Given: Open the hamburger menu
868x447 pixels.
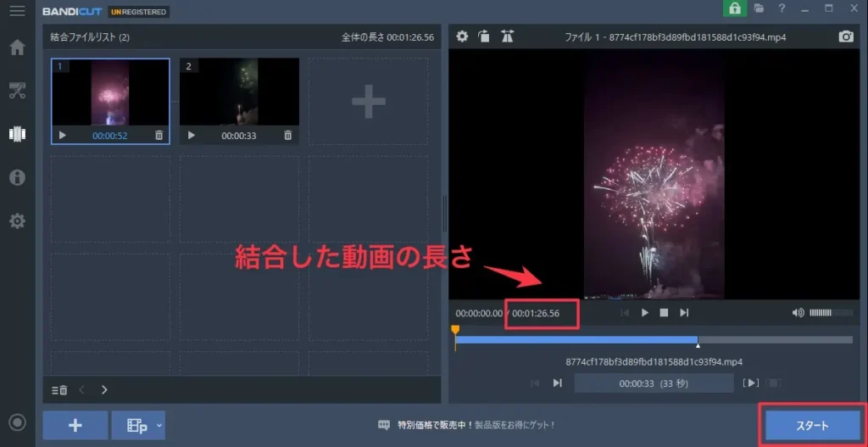Looking at the screenshot, I should click(17, 10).
